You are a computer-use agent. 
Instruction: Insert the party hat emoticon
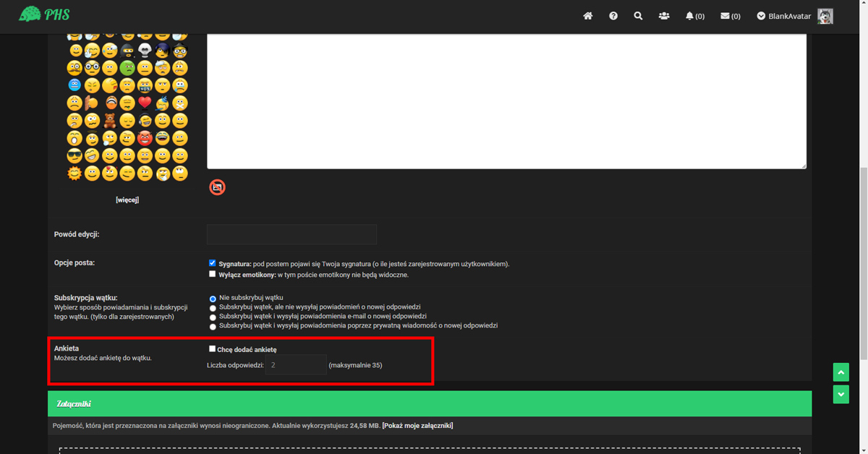[162, 103]
